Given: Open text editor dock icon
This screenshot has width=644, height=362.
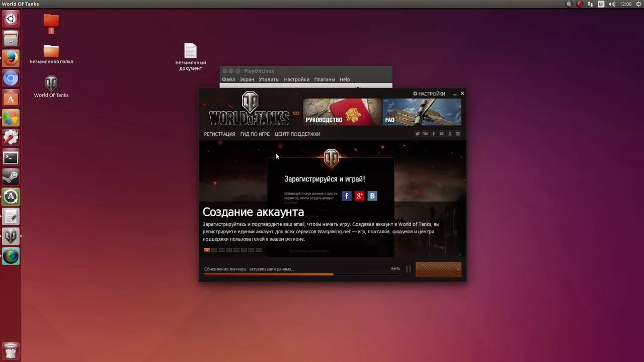Looking at the screenshot, I should pyautogui.click(x=11, y=217).
